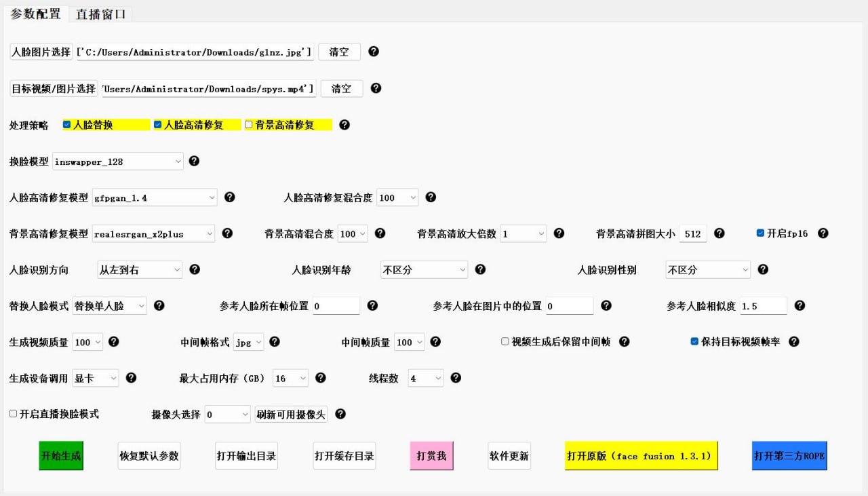Click help icon next to 人脸图片选择 清空

(x=373, y=52)
